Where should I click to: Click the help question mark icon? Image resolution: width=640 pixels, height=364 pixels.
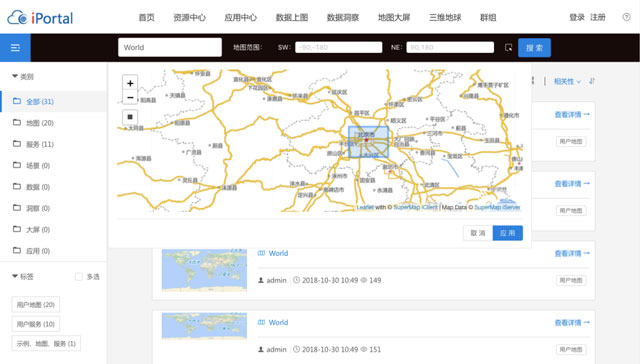tap(626, 17)
